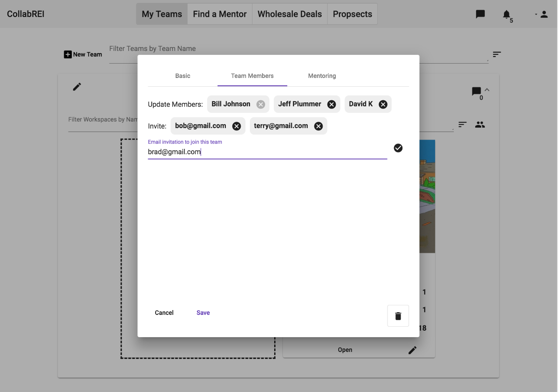This screenshot has height=392, width=558.
Task: Click the email invitation input field
Action: click(x=267, y=152)
